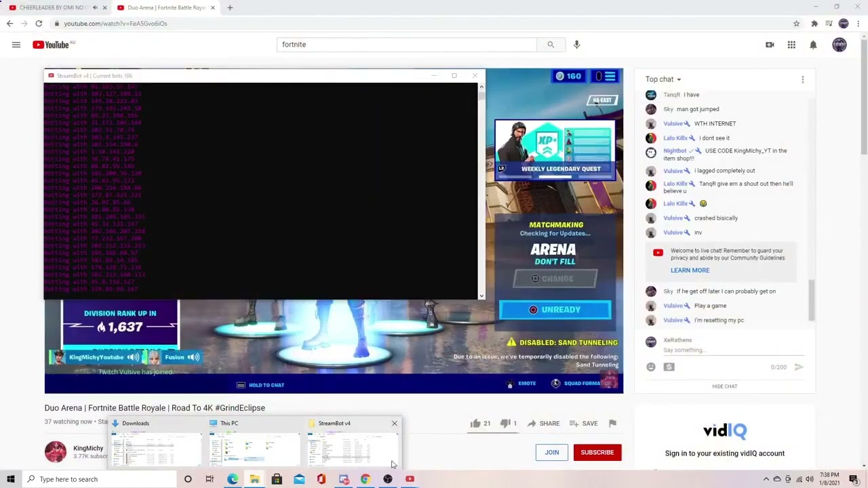868x488 pixels.
Task: Open the Action Center notifications icon
Action: (x=854, y=479)
